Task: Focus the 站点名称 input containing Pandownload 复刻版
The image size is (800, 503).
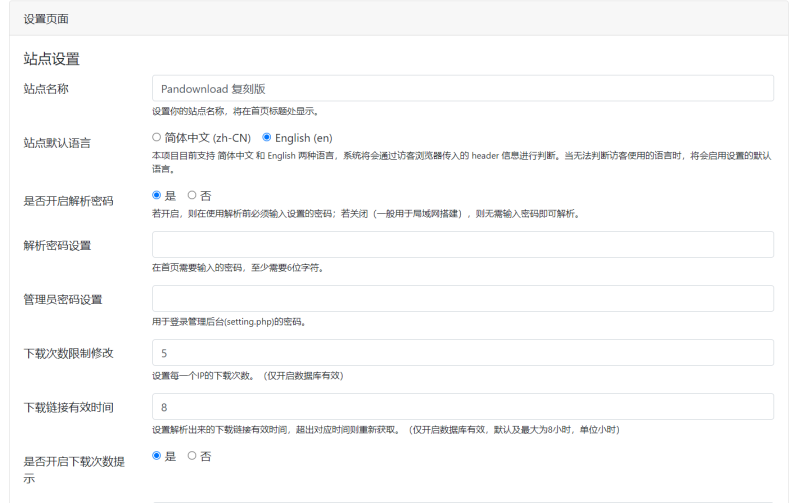Action: click(x=462, y=88)
